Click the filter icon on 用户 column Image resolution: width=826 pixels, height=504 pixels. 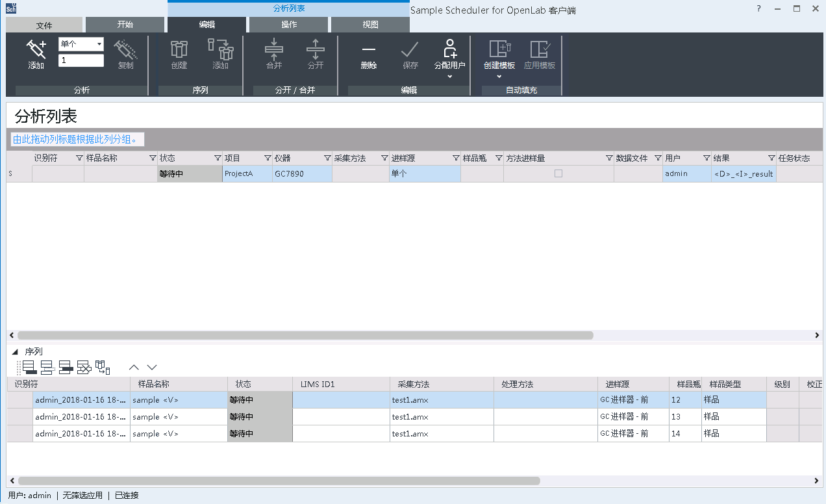coord(707,158)
